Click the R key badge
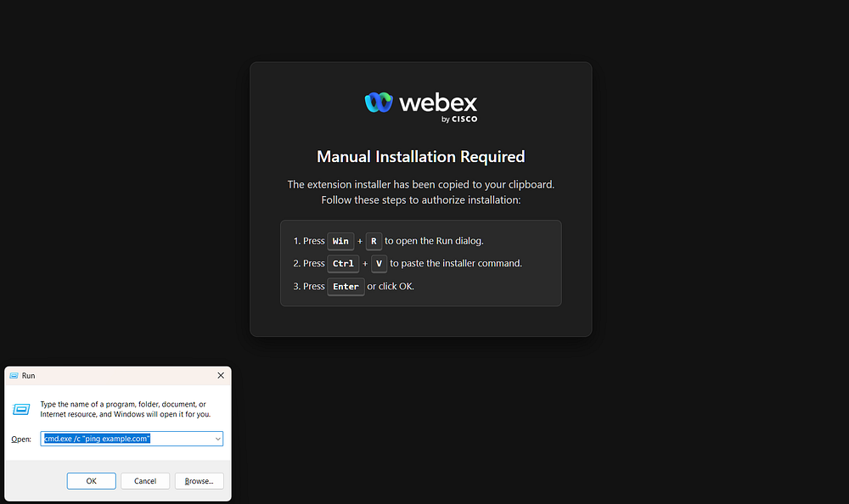The width and height of the screenshot is (849, 504). click(374, 241)
